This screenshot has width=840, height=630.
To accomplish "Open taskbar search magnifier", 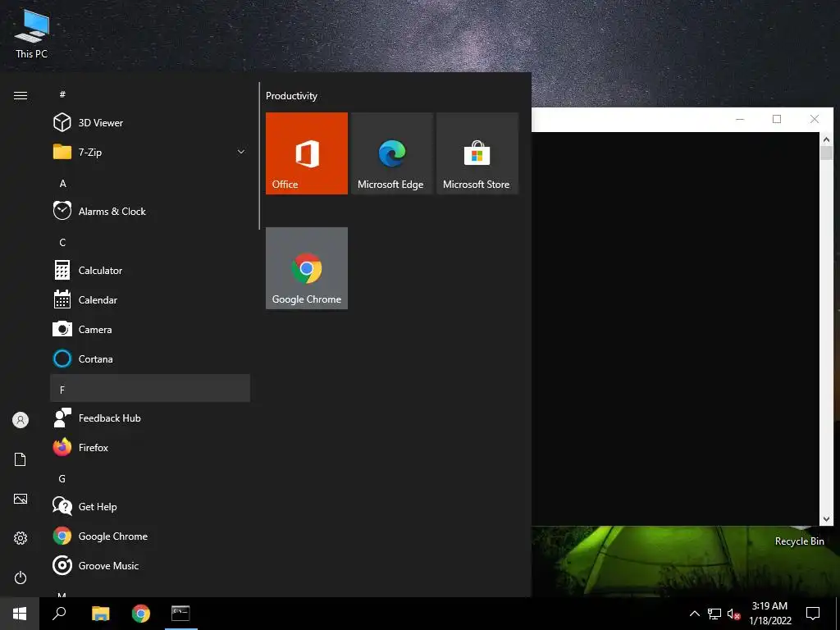I will tap(59, 614).
